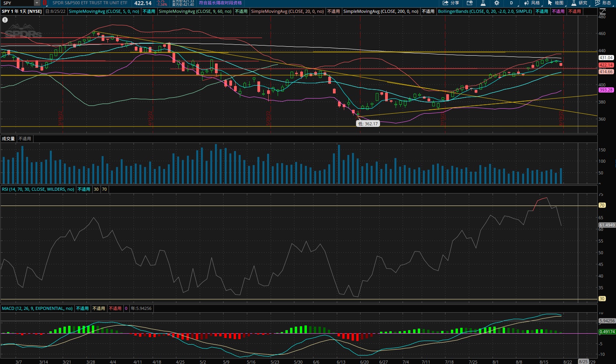Open the 研究 studies menu
Image resolution: width=616 pixels, height=364 pixels.
tap(579, 3)
